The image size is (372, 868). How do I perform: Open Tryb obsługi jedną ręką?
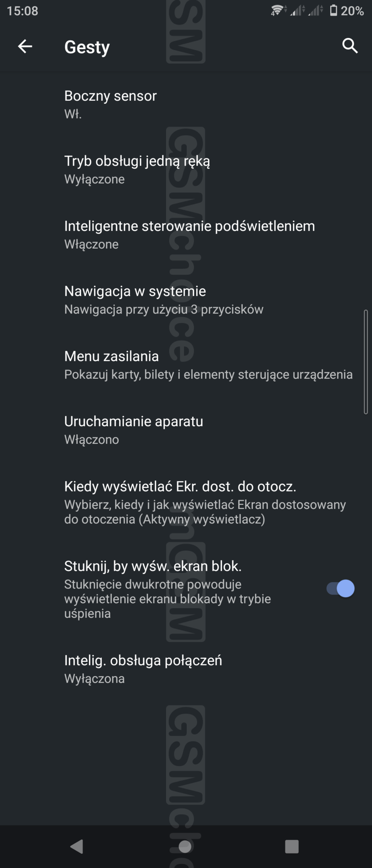(x=137, y=169)
